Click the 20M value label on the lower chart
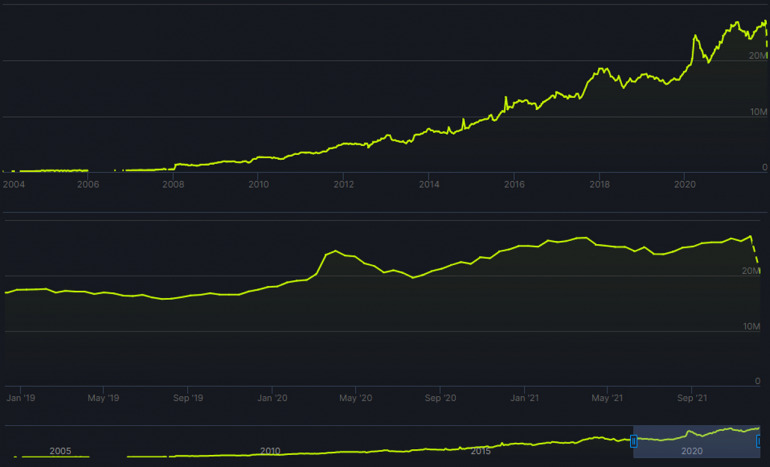 pyautogui.click(x=751, y=271)
